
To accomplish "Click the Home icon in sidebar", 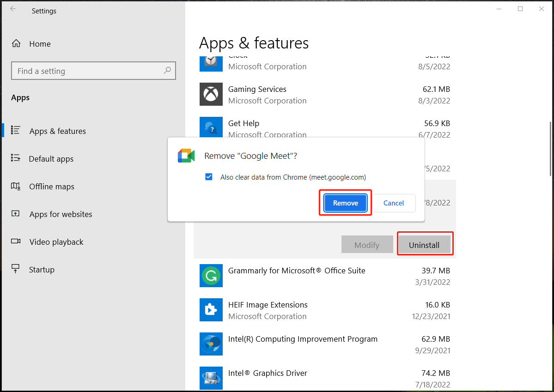I will [16, 43].
